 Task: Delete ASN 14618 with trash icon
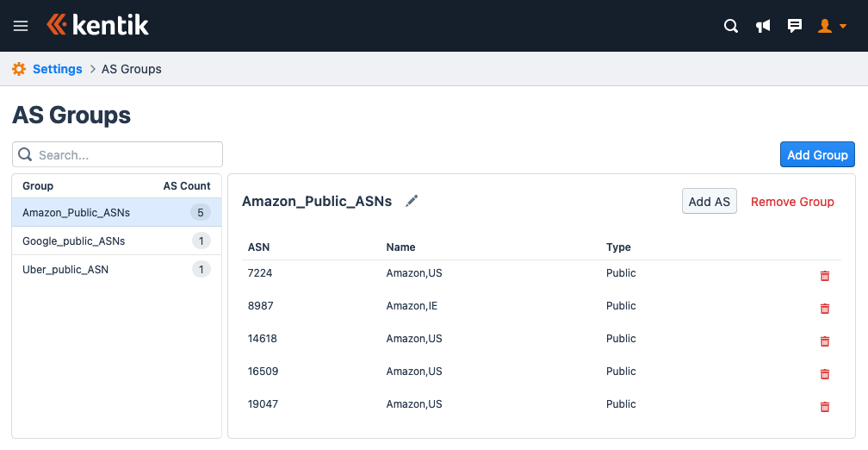click(825, 341)
